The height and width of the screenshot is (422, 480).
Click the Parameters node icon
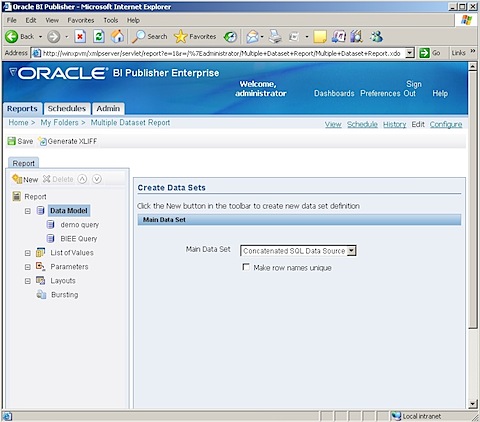tap(40, 266)
